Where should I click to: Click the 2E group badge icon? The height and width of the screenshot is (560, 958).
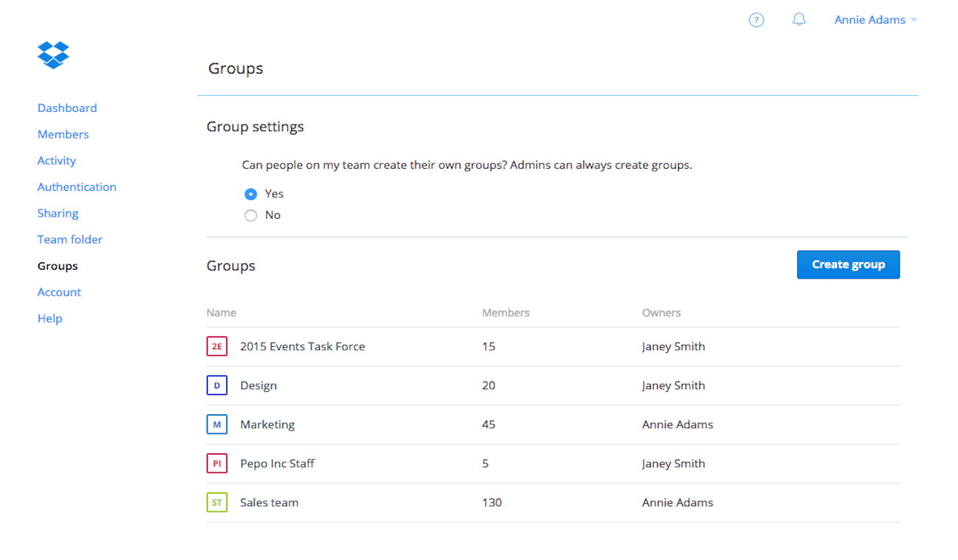[x=217, y=346]
